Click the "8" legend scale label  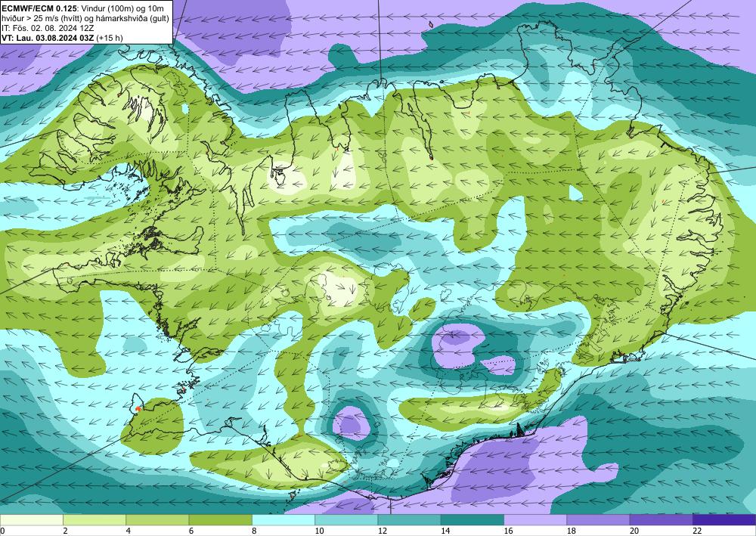point(254,531)
